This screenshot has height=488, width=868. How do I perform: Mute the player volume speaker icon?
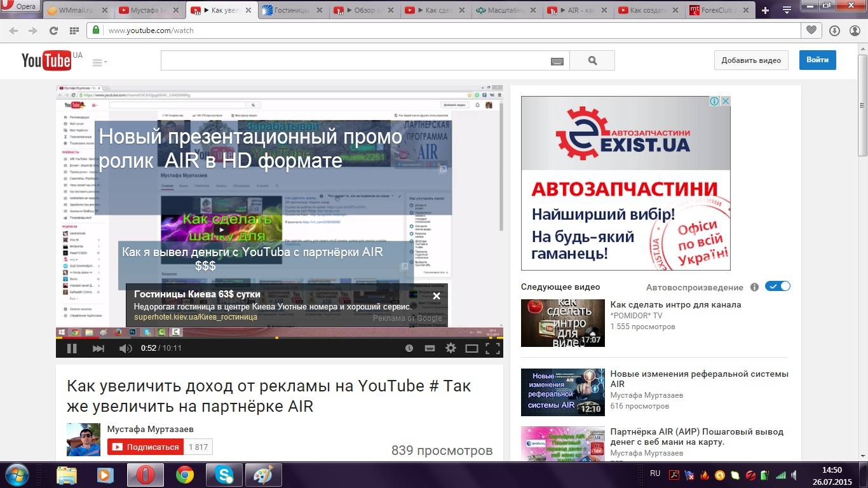point(125,348)
